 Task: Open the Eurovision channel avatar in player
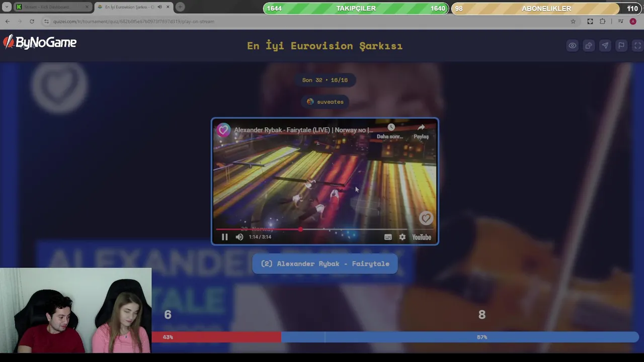[223, 130]
